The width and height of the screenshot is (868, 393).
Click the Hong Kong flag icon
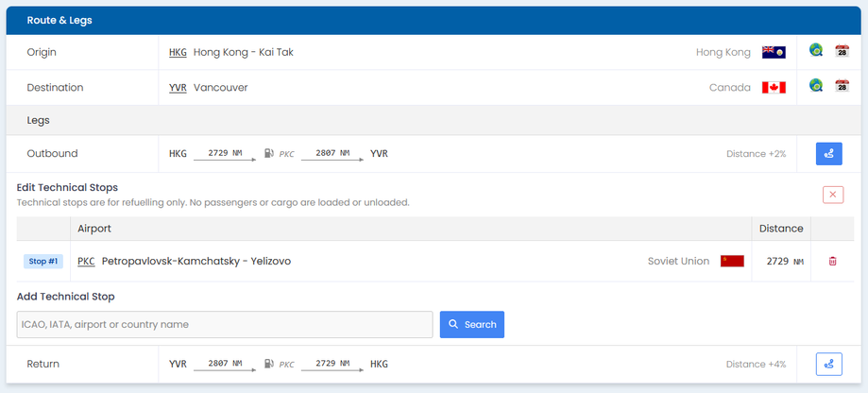774,53
